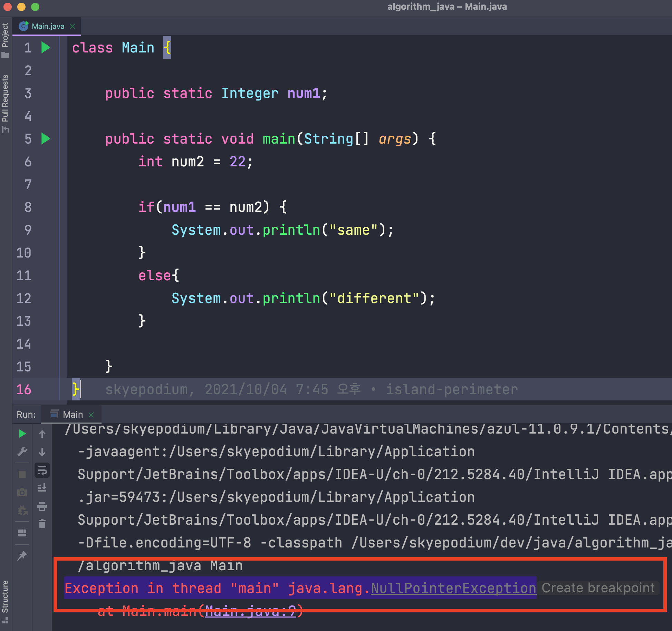The height and width of the screenshot is (631, 672).
Task: Click the camera dump threads icon
Action: (x=22, y=492)
